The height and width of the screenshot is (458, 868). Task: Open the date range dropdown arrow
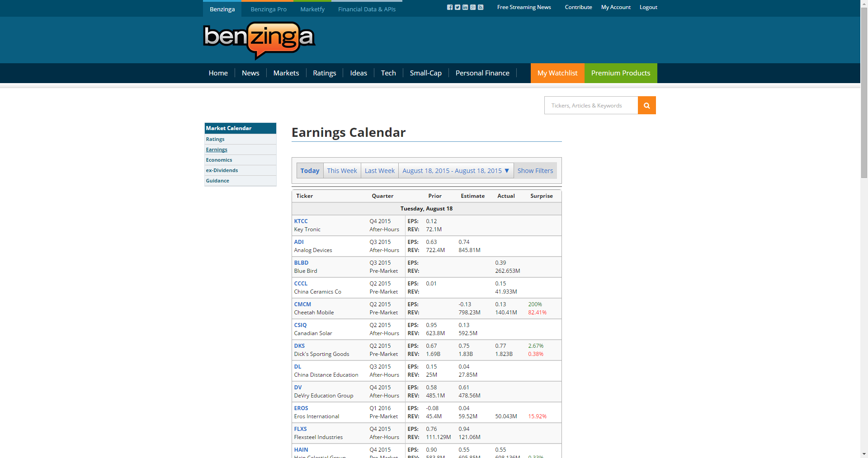point(507,171)
